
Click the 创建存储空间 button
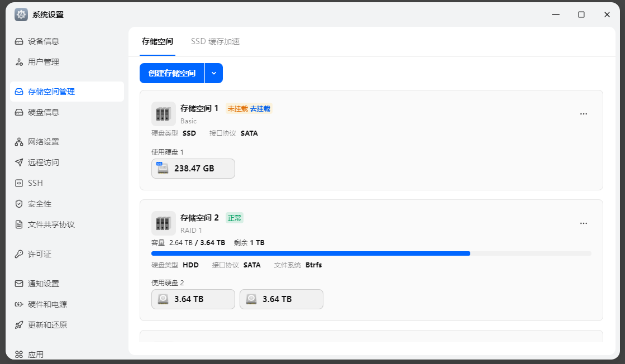pyautogui.click(x=172, y=73)
